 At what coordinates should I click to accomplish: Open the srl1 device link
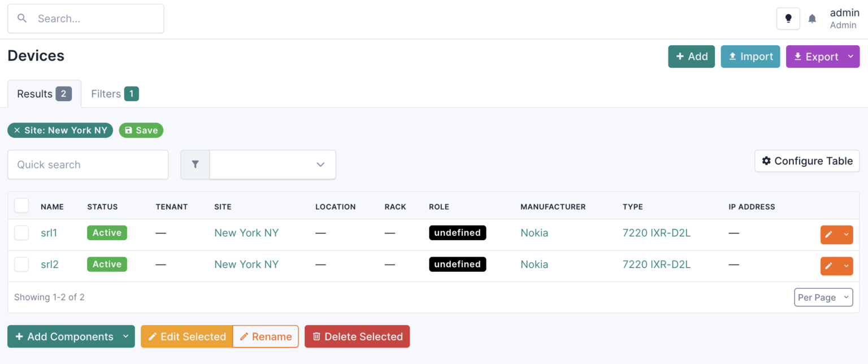click(x=49, y=233)
